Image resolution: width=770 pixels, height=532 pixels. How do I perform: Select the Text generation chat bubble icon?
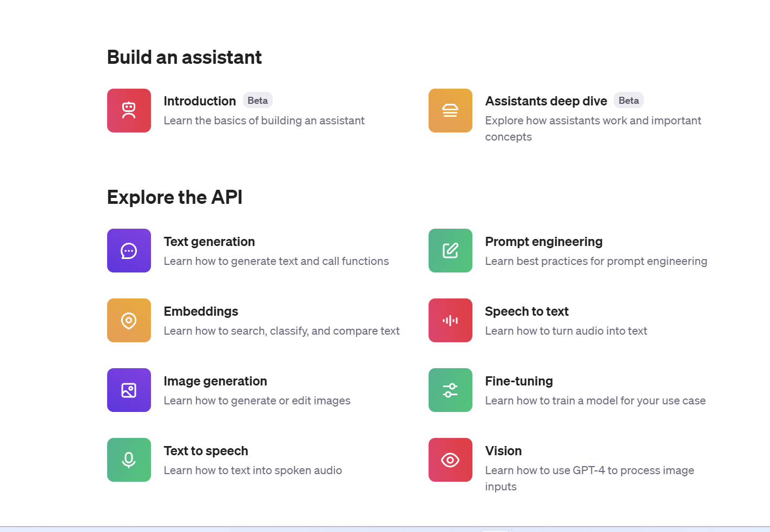click(129, 250)
